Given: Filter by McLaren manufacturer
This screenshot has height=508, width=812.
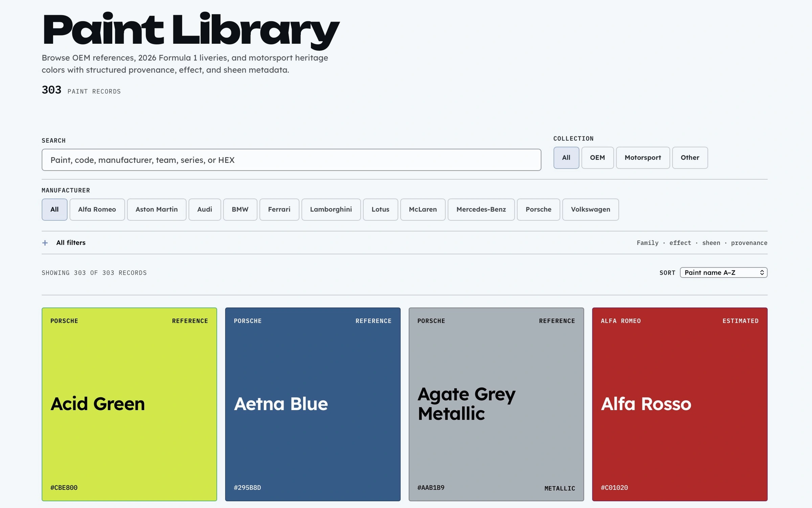Looking at the screenshot, I should [x=423, y=209].
